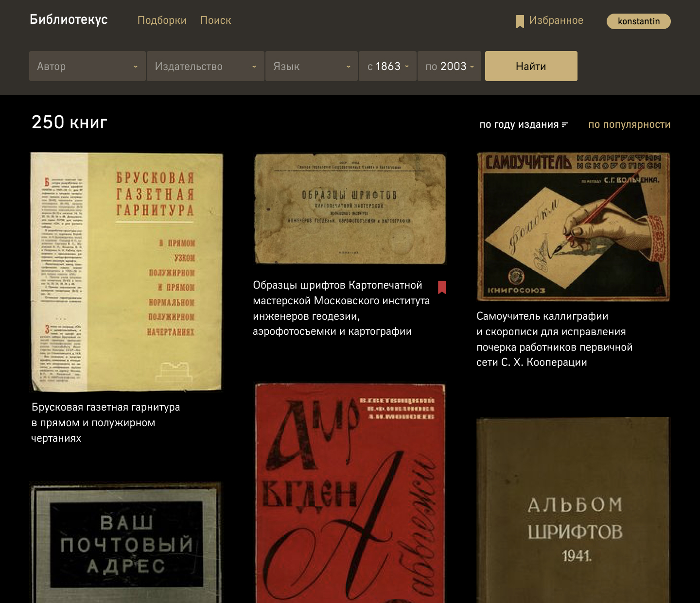Viewport: 700px width, 603px height.
Task: Click the sort order icon next to по году издания
Action: click(x=564, y=124)
